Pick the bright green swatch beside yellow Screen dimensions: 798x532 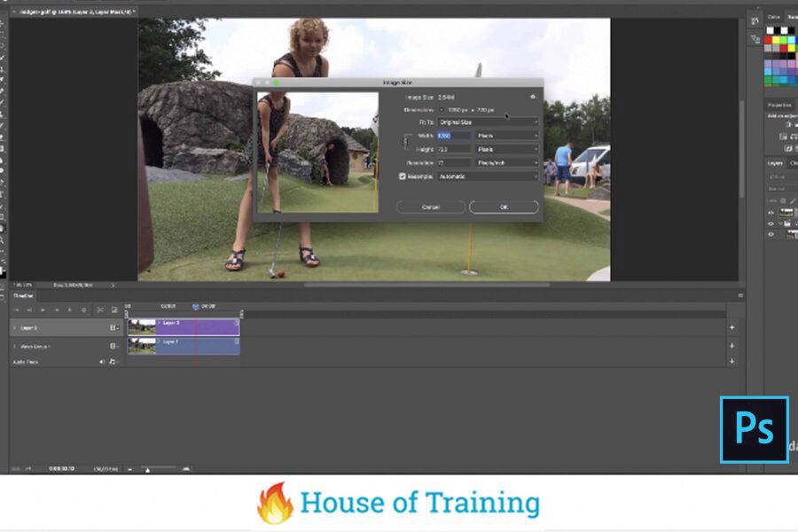point(784,40)
